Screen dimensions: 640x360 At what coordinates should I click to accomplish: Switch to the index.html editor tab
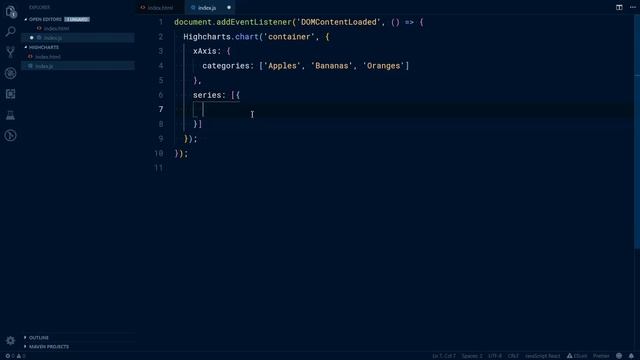click(160, 7)
